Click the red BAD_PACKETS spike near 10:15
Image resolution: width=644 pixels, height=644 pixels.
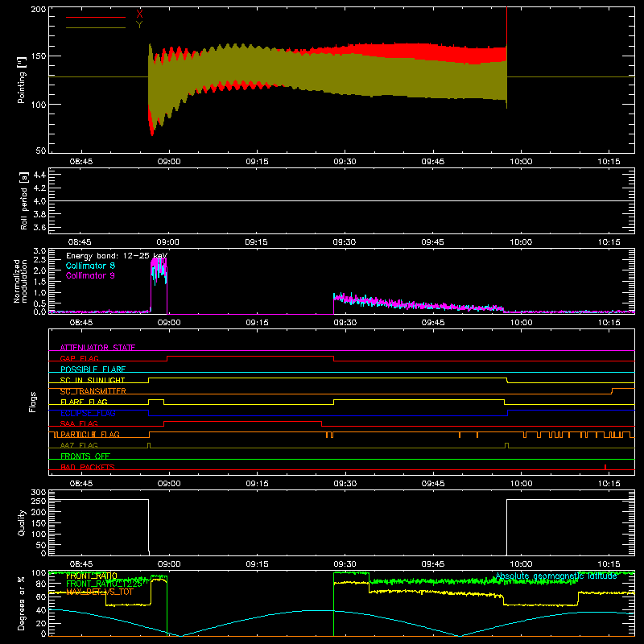point(605,467)
